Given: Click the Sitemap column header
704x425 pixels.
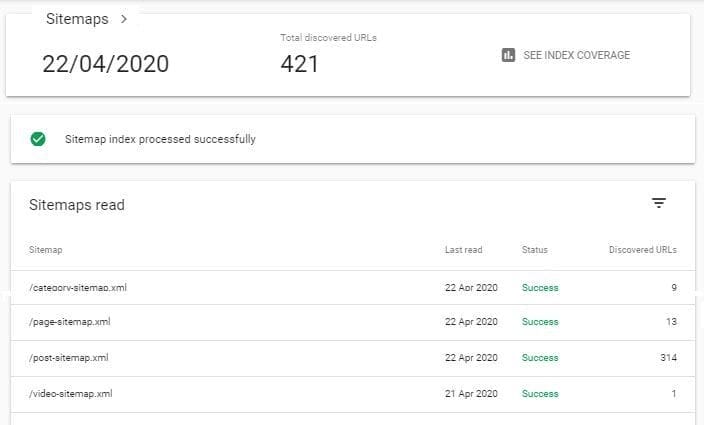Looking at the screenshot, I should point(45,250).
